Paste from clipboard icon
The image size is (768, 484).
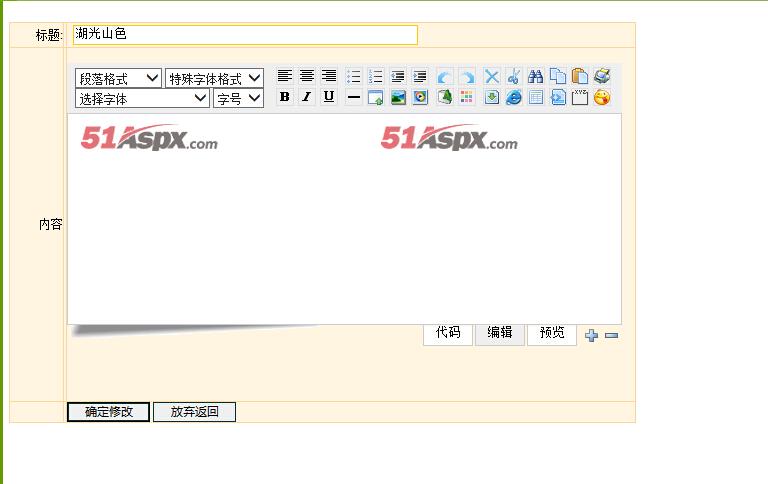tap(580, 76)
